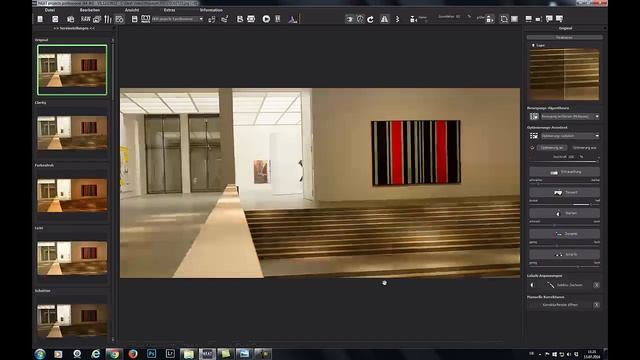Open the Bearbeiten menu

(x=90, y=10)
